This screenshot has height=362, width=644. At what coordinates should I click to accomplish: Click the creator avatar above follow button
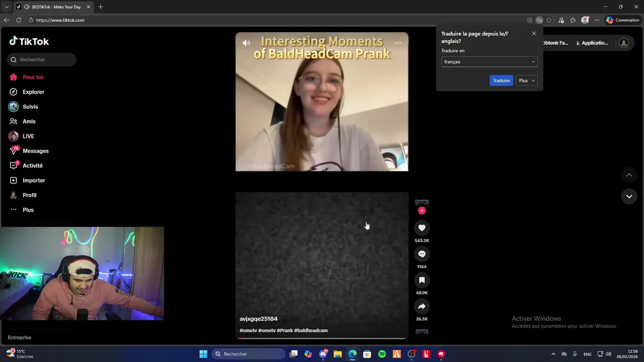(x=422, y=202)
